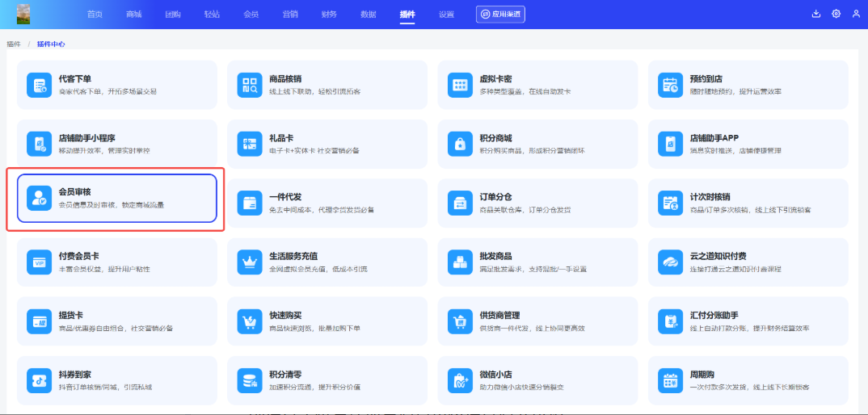Click the 插件 breadcrumb link
Viewport: 868px width, 415px height.
tap(14, 44)
